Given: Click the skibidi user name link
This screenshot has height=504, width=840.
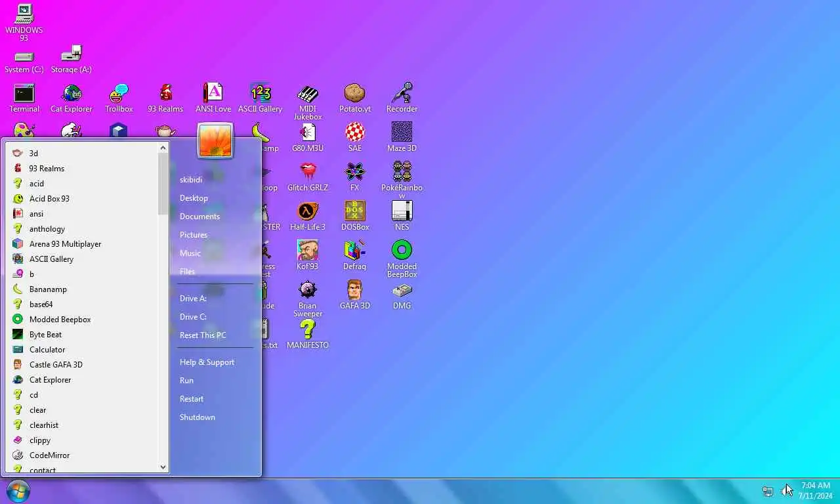Looking at the screenshot, I should coord(191,179).
